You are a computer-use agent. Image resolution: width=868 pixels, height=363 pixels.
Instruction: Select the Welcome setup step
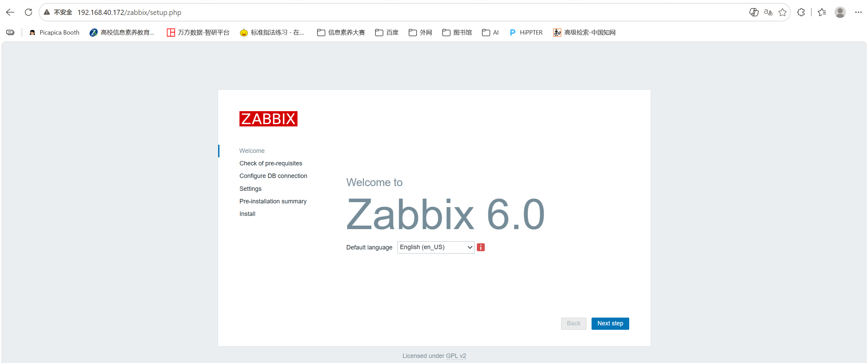[252, 151]
